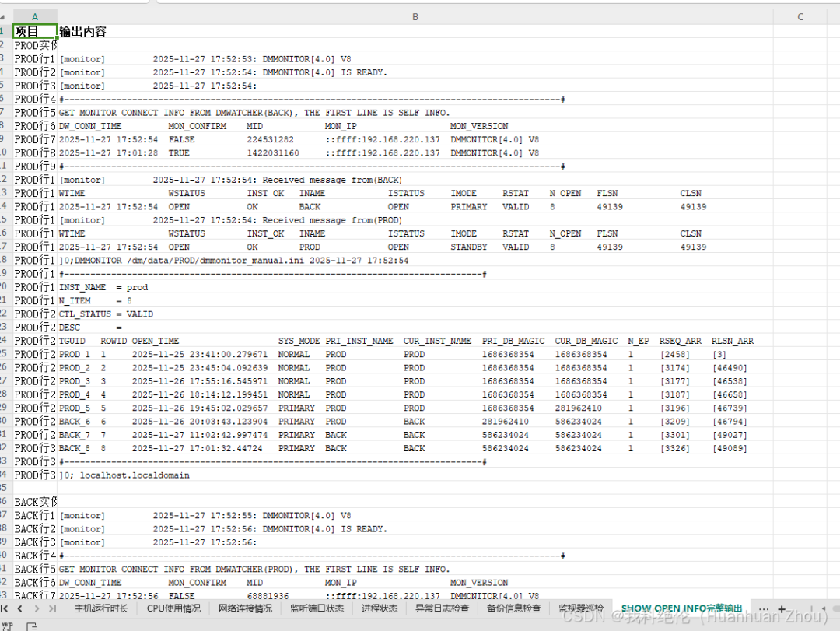
Task: Open the 监听端口状态 sheet tab
Action: click(317, 608)
